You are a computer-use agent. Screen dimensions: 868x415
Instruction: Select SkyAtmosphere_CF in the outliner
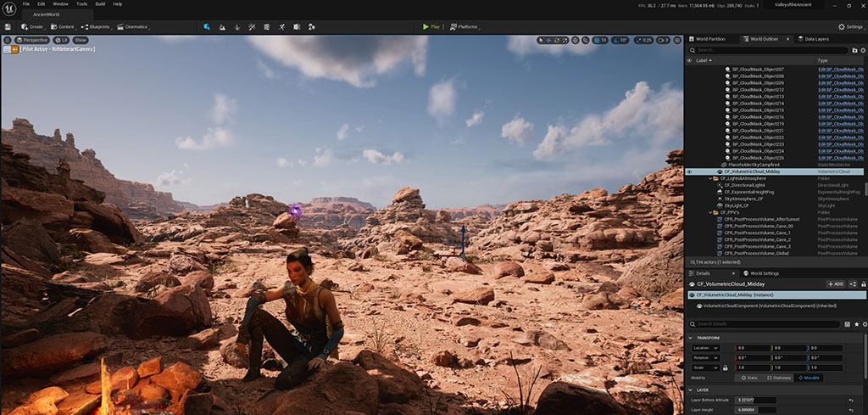point(743,199)
